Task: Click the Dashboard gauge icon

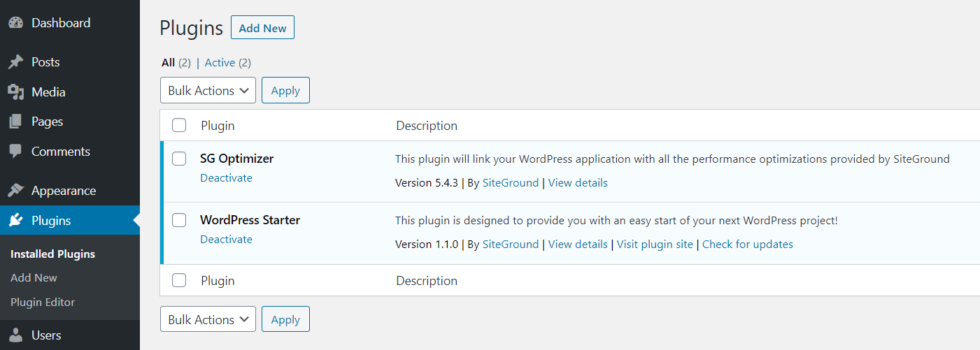Action: [x=16, y=22]
